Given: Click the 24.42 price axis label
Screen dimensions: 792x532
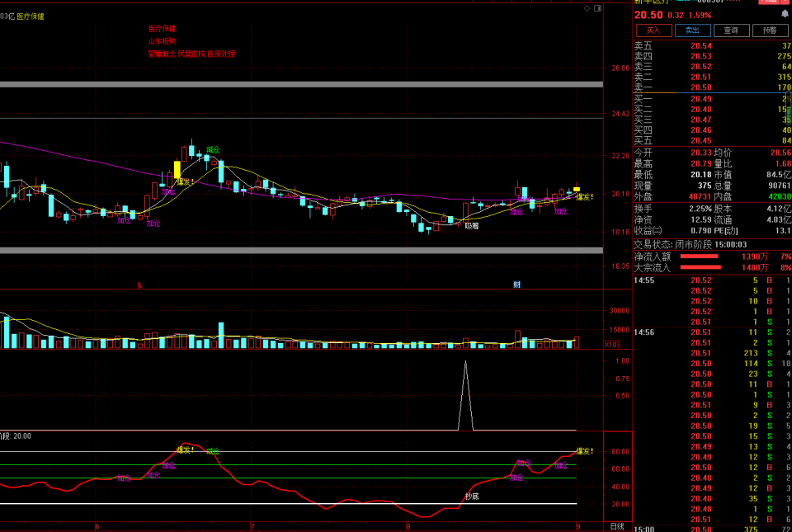Looking at the screenshot, I should (620, 114).
